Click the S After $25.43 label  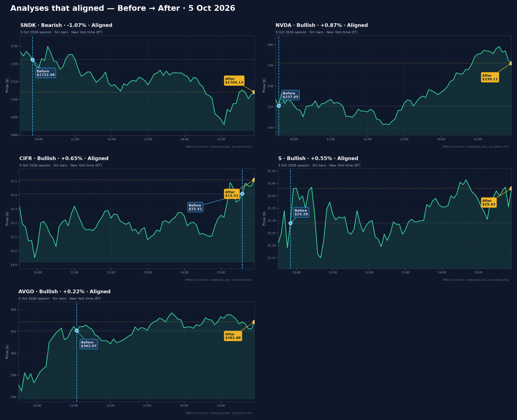[x=489, y=203]
